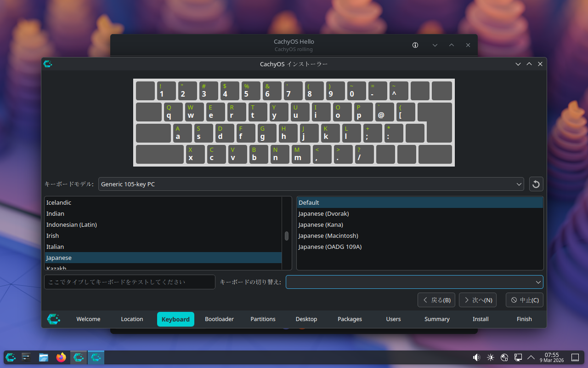Choose the Japanese (OADG 109A) variant
The width and height of the screenshot is (588, 368).
tap(420, 247)
